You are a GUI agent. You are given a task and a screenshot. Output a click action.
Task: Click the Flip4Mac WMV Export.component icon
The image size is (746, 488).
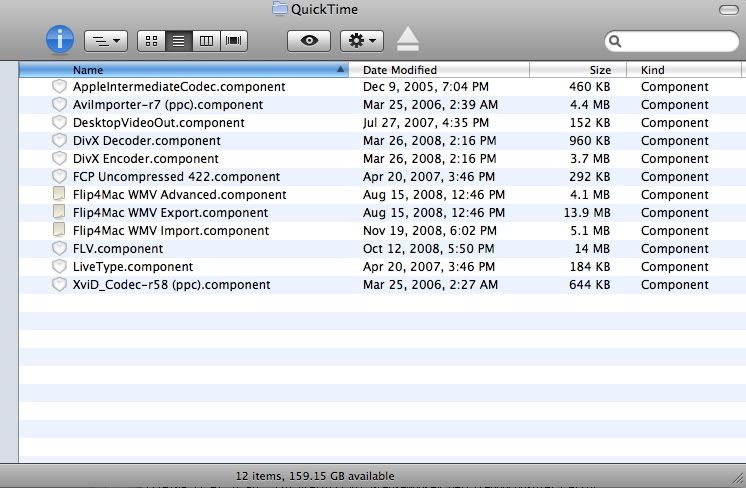point(59,212)
